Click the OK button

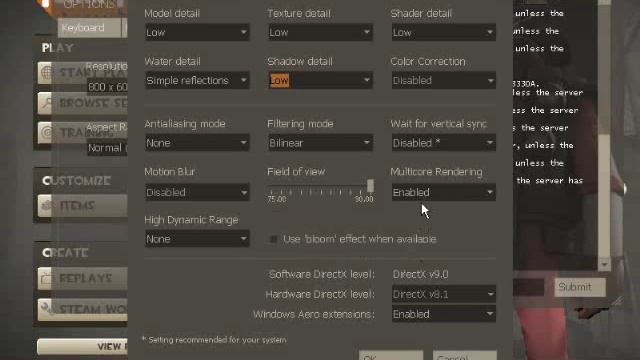(391, 356)
